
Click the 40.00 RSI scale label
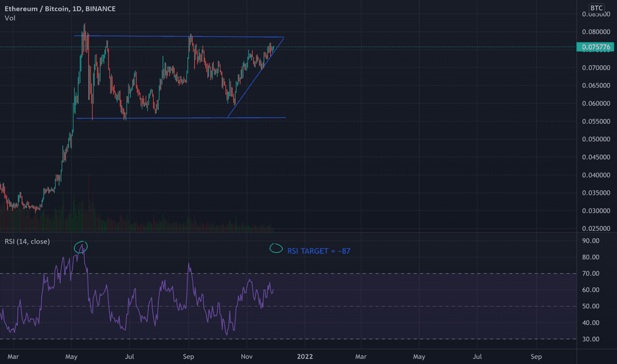tap(591, 323)
